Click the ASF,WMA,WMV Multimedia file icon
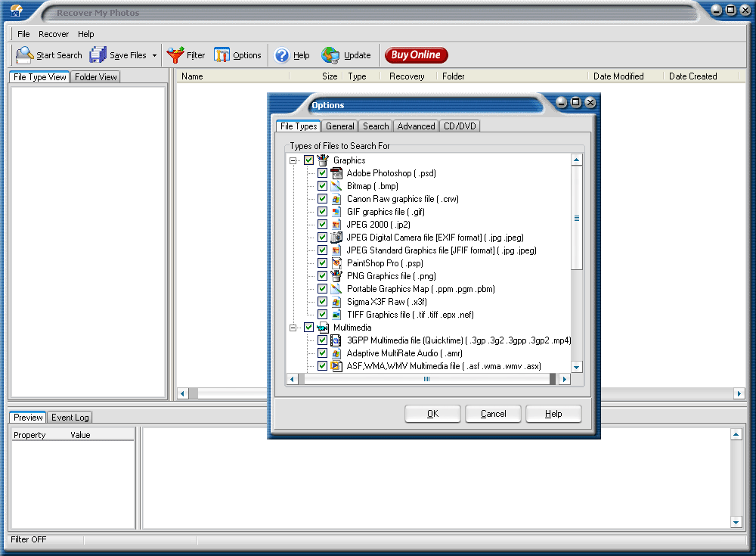Viewport: 756px width, 556px height. click(336, 366)
